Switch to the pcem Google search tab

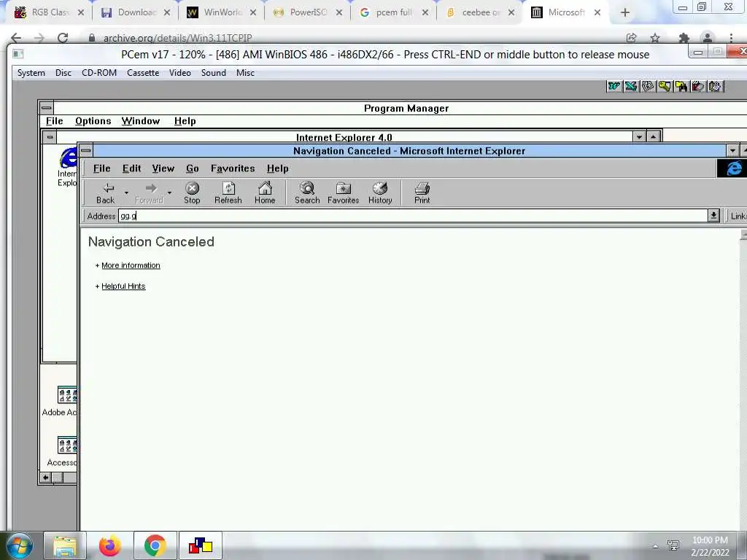[394, 12]
